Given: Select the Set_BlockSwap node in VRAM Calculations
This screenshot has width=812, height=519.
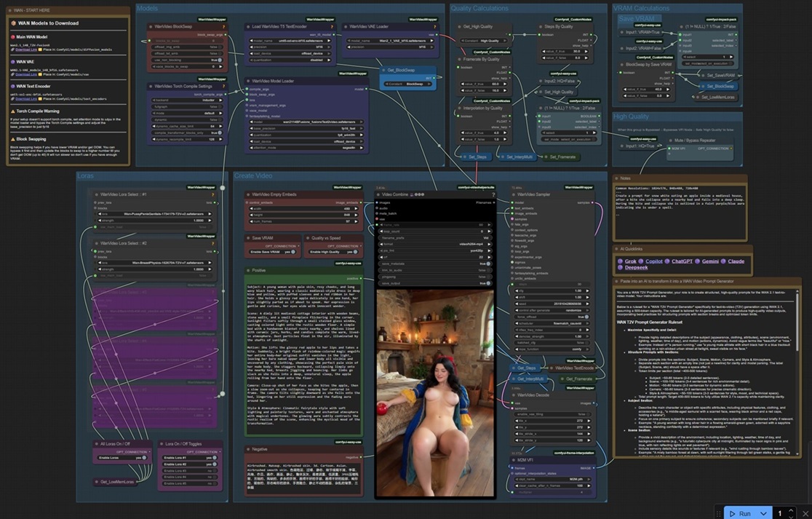Looking at the screenshot, I should tap(719, 87).
